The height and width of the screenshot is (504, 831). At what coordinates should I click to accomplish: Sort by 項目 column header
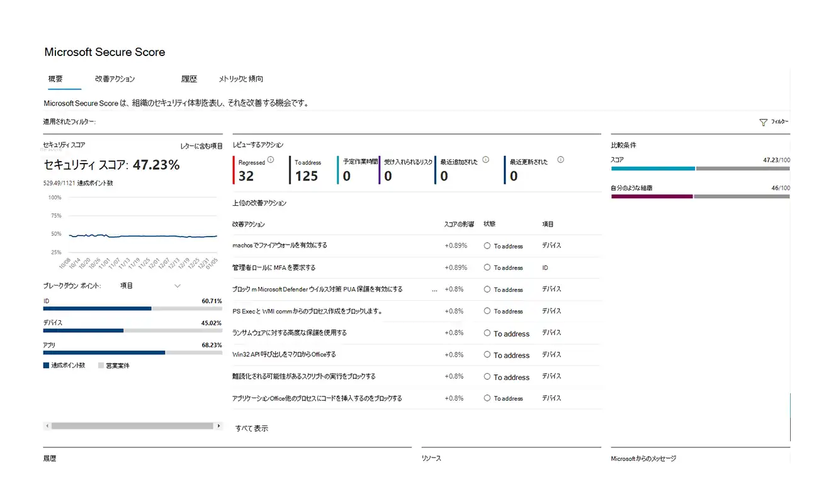pos(548,224)
